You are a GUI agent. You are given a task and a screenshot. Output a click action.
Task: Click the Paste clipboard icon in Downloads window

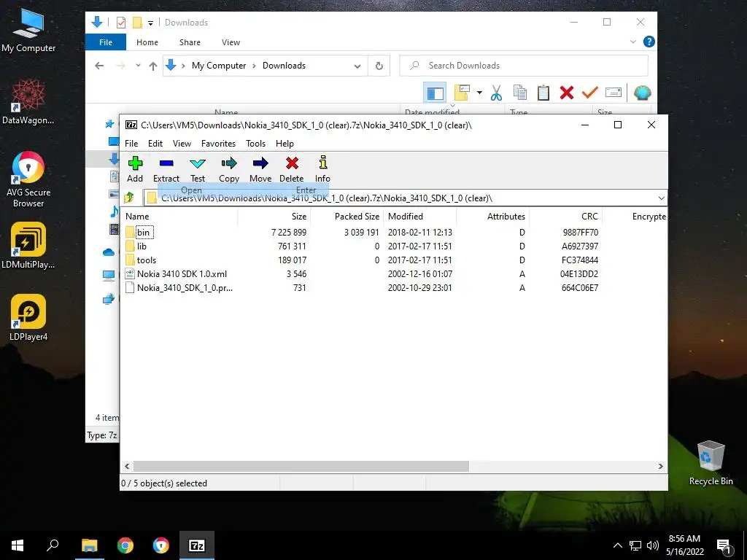point(543,93)
